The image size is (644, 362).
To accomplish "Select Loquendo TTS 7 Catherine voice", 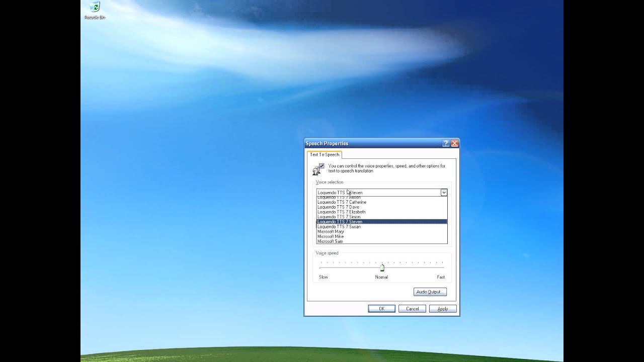I will click(382, 202).
